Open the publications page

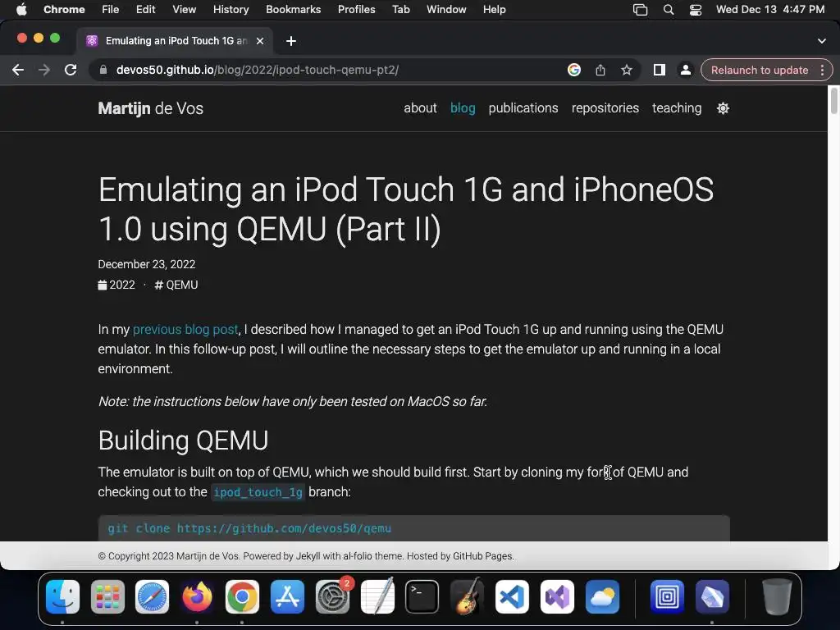pos(523,108)
